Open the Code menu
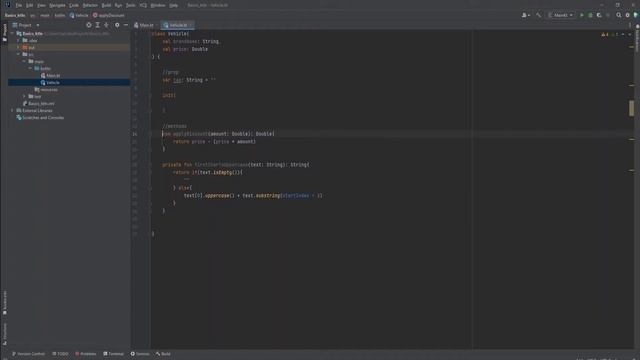This screenshot has width=640, height=360. 74,5
